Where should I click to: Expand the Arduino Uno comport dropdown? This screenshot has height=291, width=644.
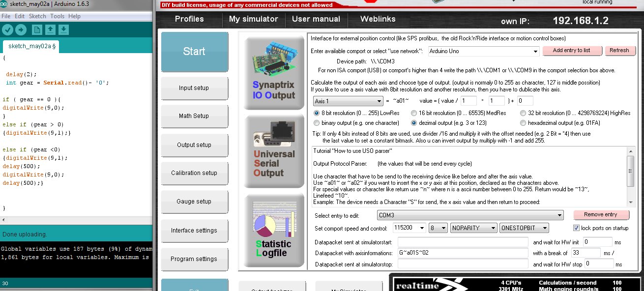(x=535, y=51)
